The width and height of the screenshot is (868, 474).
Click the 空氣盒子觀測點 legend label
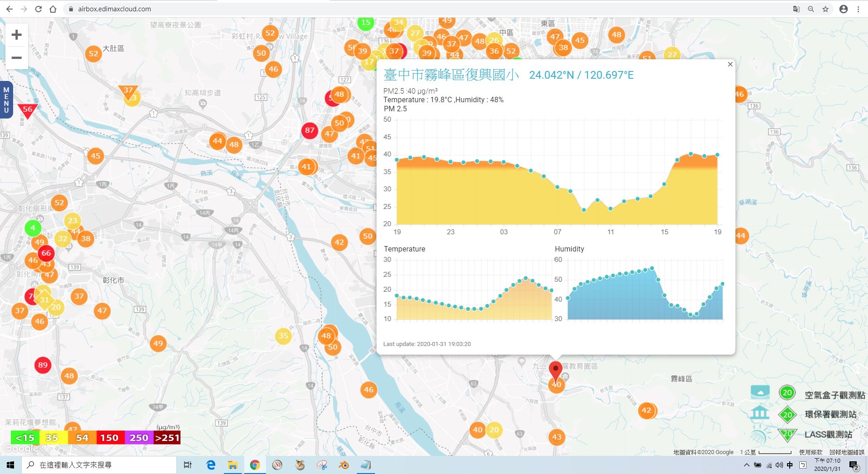click(x=835, y=395)
